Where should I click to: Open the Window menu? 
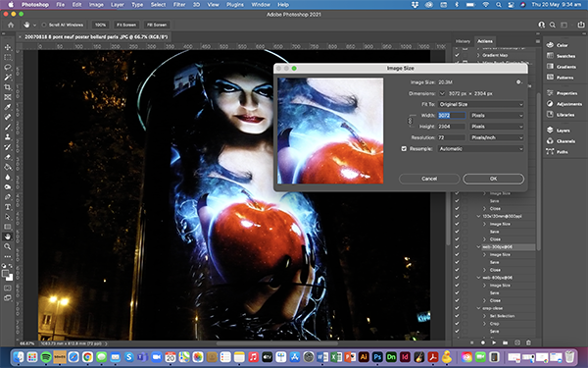pos(261,5)
